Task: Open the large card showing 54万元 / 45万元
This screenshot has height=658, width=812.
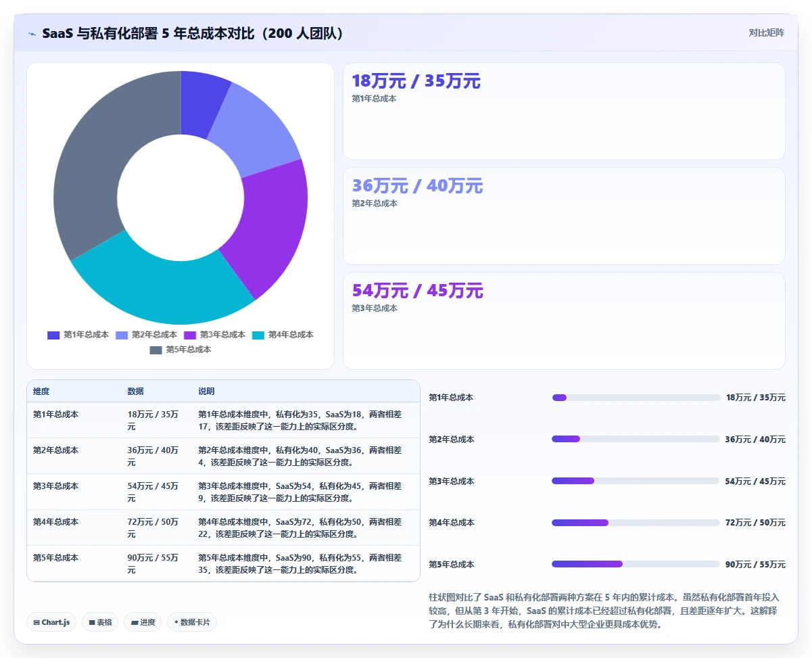Action: click(564, 321)
